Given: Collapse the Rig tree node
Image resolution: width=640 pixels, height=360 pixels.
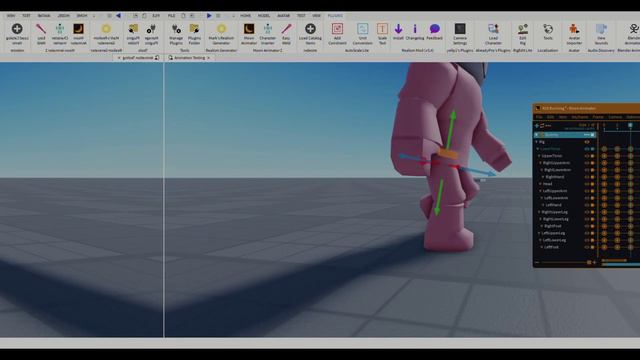Looking at the screenshot, I should [x=536, y=142].
